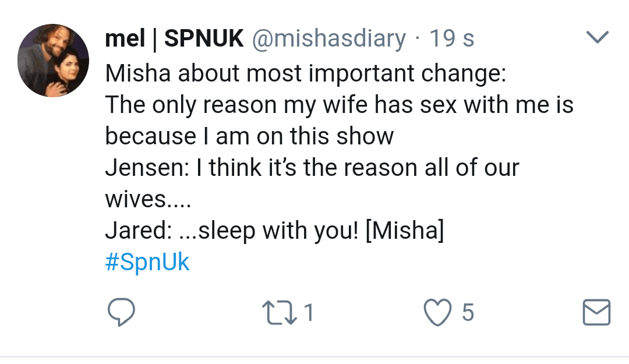Viewport: 629px width, 364px height.
Task: Click the "wives...." line of the tweet
Action: [x=147, y=199]
